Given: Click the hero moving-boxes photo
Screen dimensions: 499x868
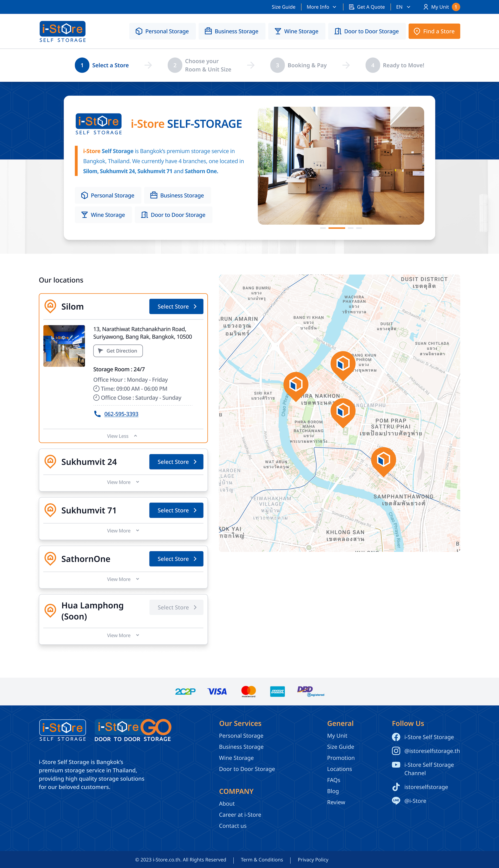Looking at the screenshot, I should [341, 166].
